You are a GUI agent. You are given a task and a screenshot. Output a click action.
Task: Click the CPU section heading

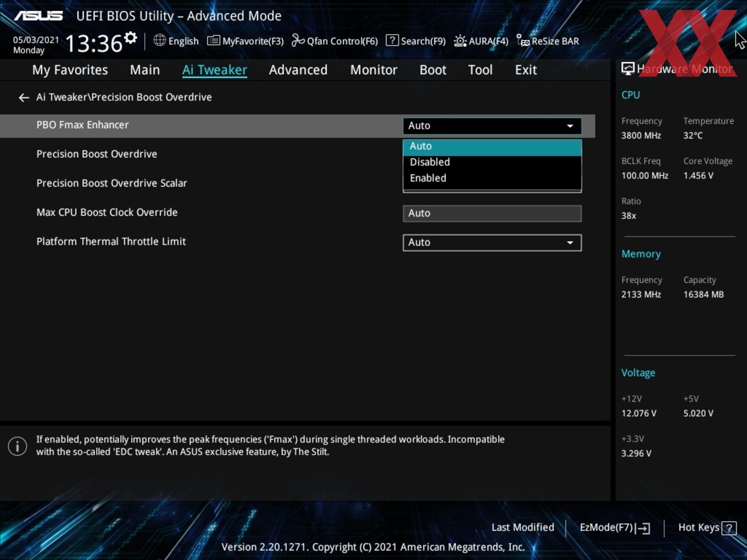point(631,95)
